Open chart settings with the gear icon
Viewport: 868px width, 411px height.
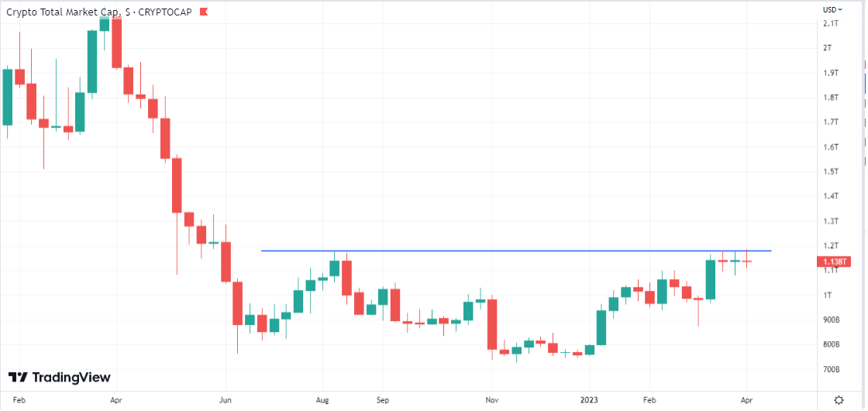coord(839,400)
